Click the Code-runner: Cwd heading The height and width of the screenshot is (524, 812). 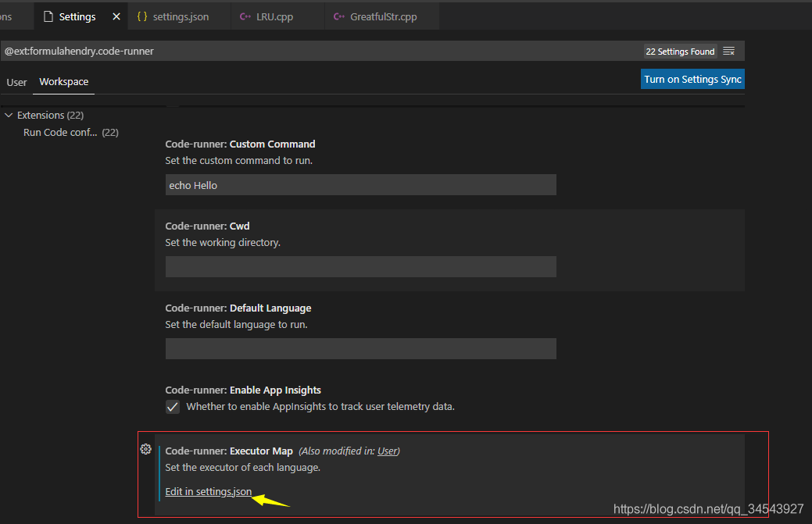[x=207, y=226]
